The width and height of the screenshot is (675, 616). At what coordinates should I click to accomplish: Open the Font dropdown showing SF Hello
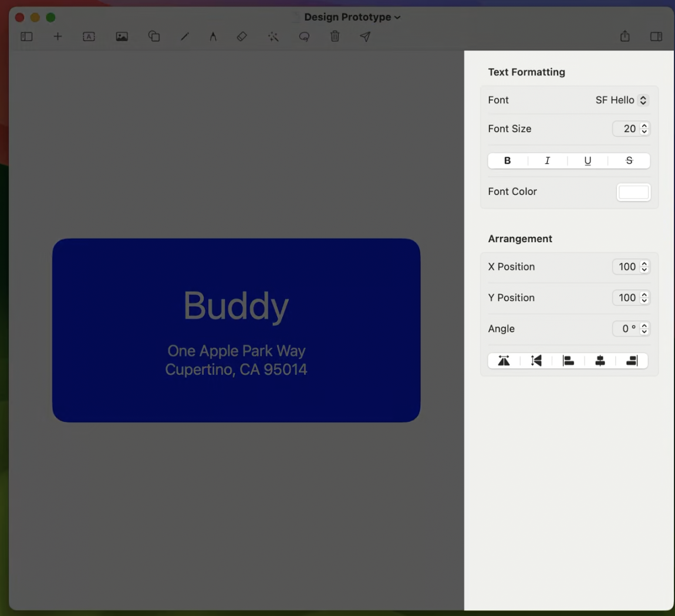pyautogui.click(x=622, y=100)
